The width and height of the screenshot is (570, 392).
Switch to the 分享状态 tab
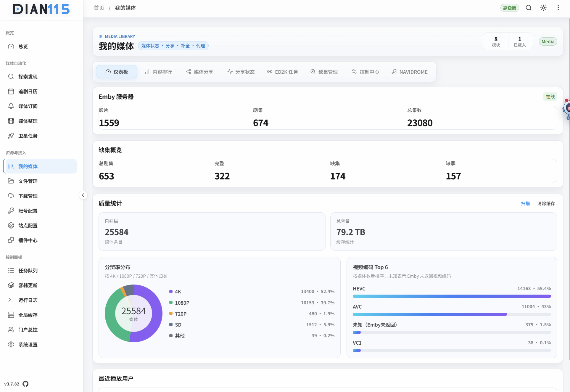(241, 72)
